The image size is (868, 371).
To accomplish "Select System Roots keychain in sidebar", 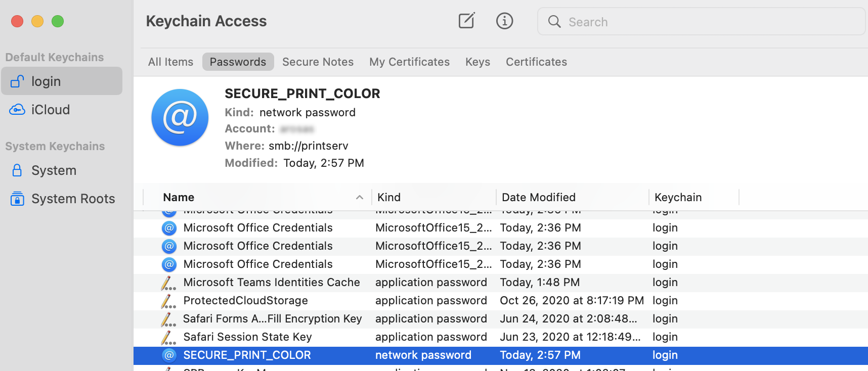I will point(62,199).
